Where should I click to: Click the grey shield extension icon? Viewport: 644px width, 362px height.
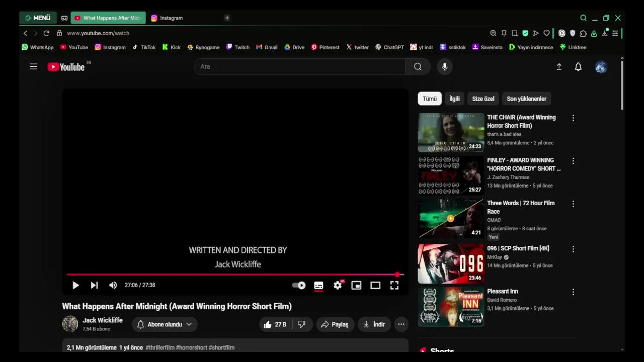[x=573, y=33]
